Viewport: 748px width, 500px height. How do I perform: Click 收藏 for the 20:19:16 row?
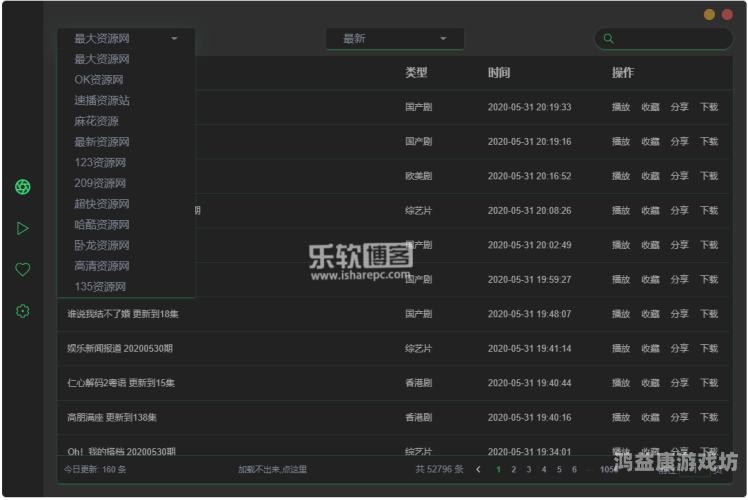tap(650, 141)
